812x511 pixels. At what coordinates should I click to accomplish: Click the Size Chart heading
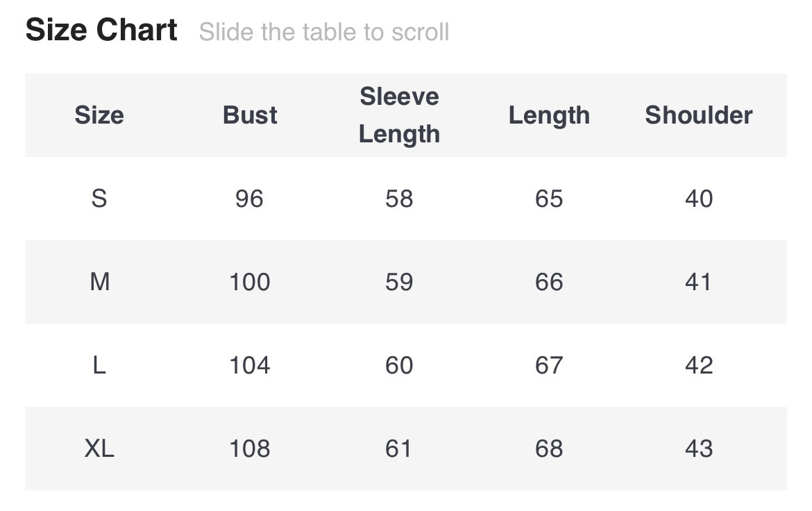point(101,31)
